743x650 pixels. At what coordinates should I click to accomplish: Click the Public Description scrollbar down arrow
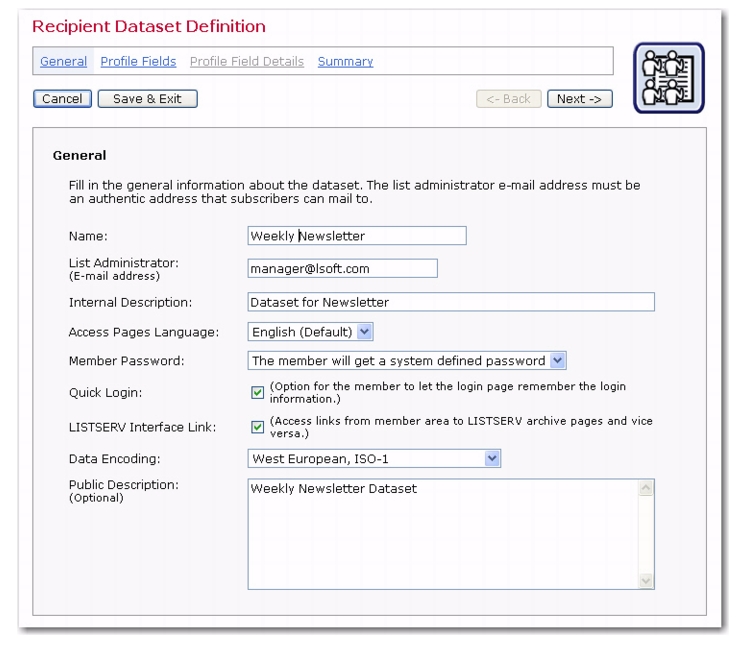[x=645, y=580]
